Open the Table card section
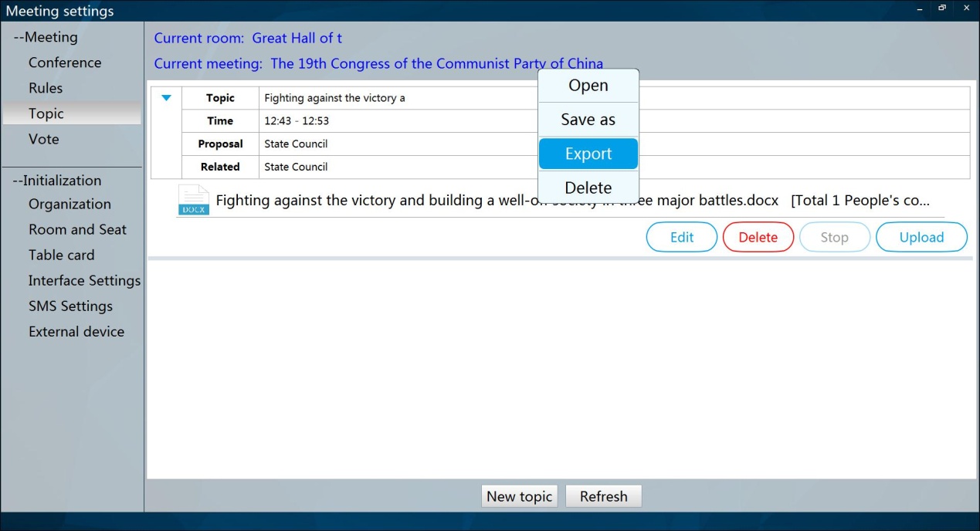Image resolution: width=980 pixels, height=531 pixels. [x=62, y=255]
